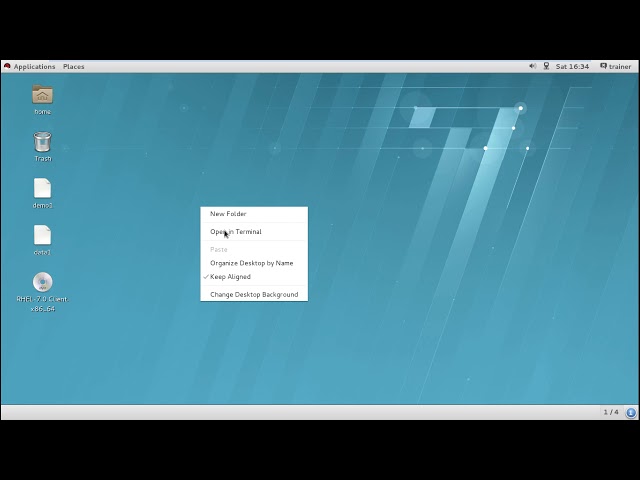Select the dele1 file icon
The width and height of the screenshot is (640, 480).
click(42, 236)
